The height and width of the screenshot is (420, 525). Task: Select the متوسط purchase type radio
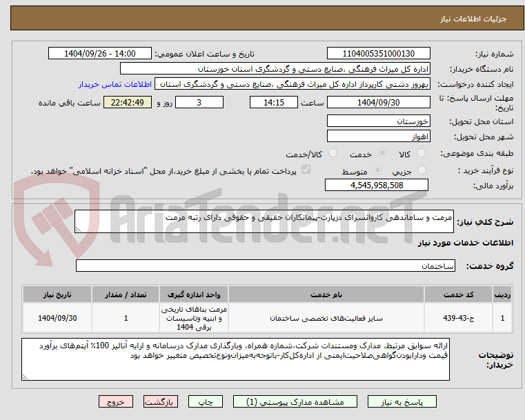(x=377, y=170)
